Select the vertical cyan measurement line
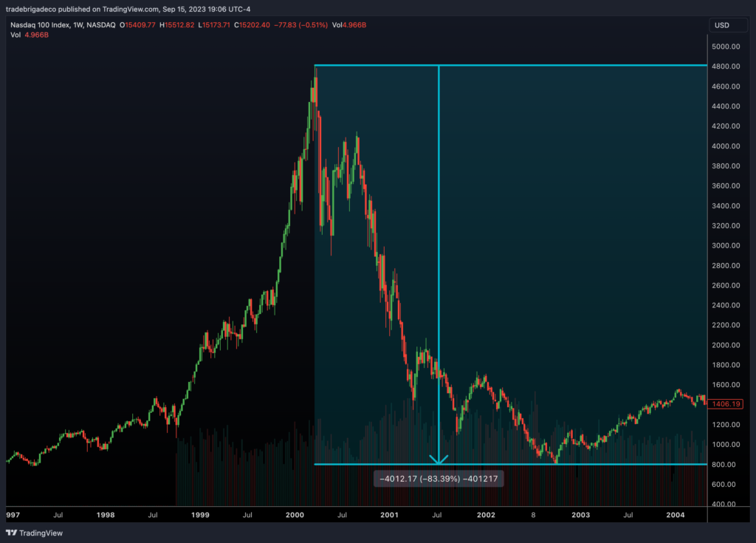756x543 pixels. click(x=439, y=259)
